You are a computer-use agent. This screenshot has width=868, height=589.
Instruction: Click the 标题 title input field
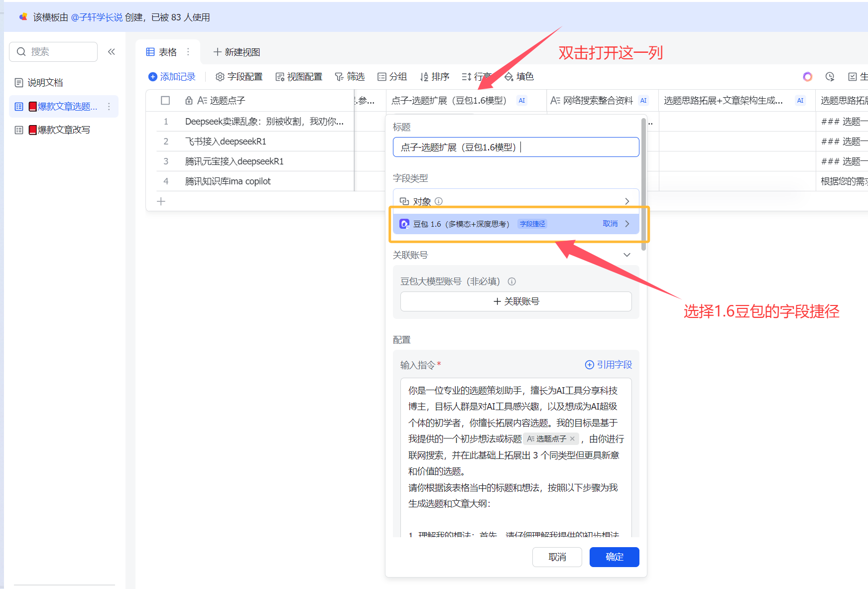pyautogui.click(x=516, y=147)
